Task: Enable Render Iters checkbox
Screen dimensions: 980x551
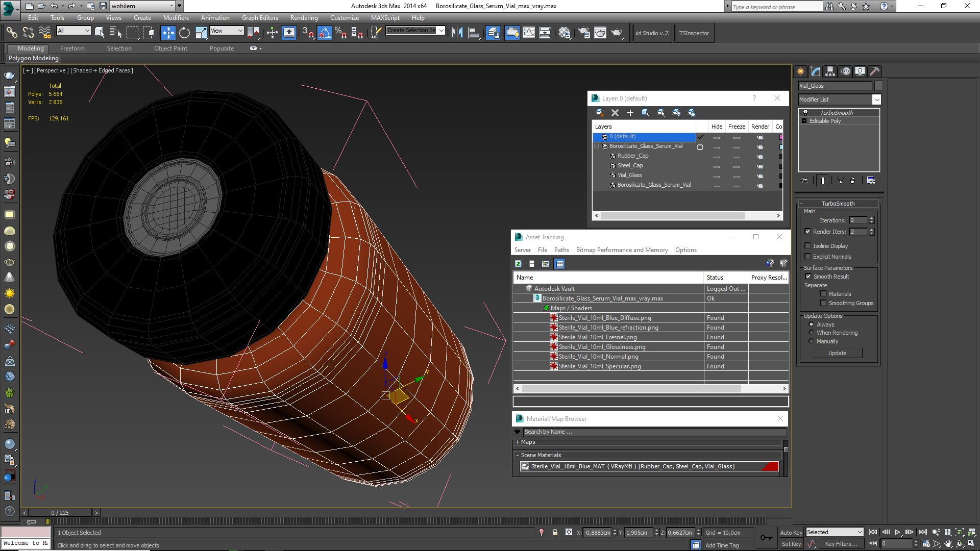Action: click(x=807, y=232)
